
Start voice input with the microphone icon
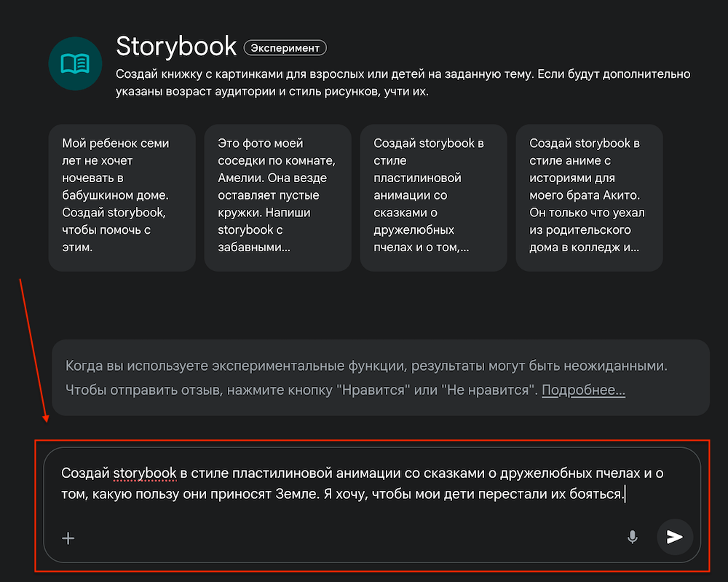point(632,537)
